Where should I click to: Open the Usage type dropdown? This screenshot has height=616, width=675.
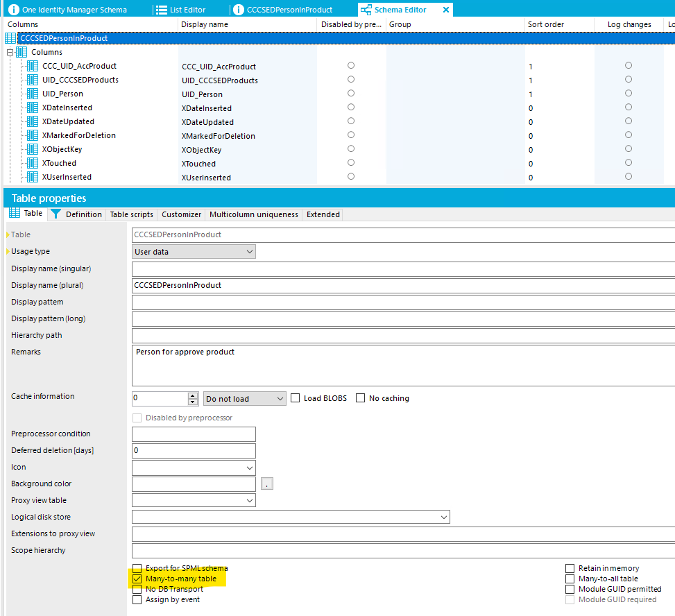[x=194, y=252]
